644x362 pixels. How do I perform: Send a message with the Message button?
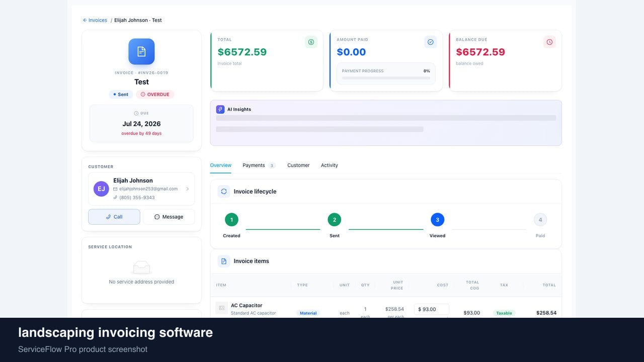coord(169,217)
